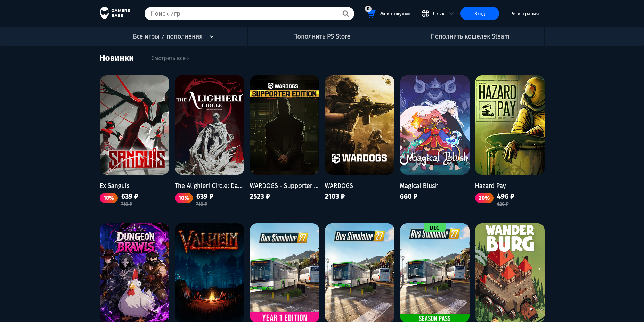The width and height of the screenshot is (644, 322).
Task: Open the standard WARDOGS cover image
Action: click(359, 125)
